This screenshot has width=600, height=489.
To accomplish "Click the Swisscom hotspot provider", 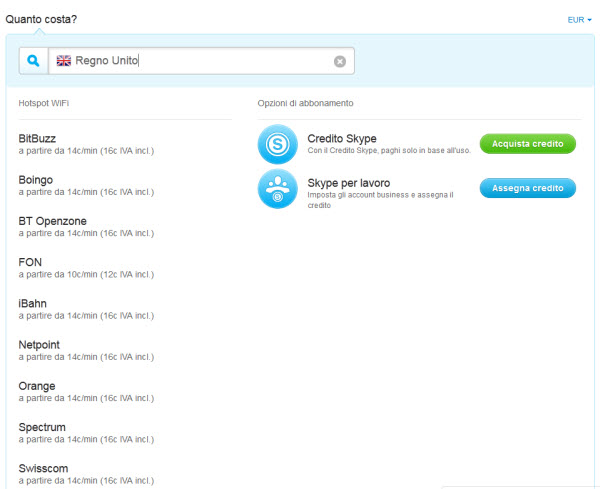I will [x=42, y=468].
